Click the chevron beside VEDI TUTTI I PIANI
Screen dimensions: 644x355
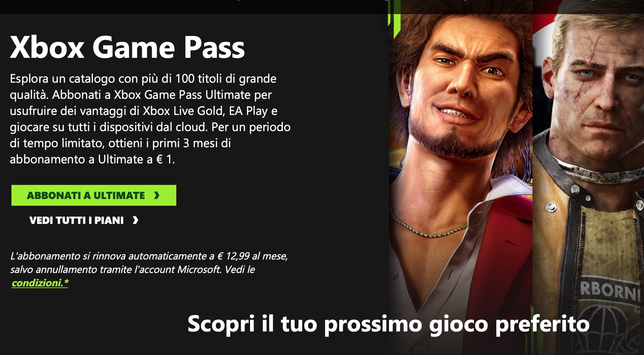(x=135, y=220)
